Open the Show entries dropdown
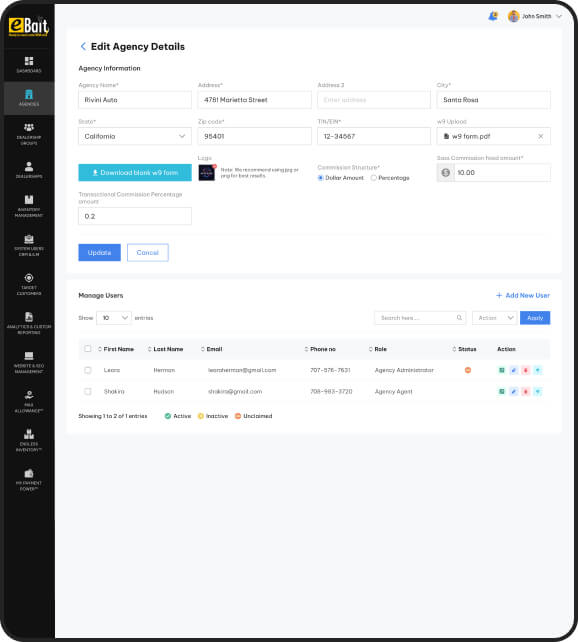The width and height of the screenshot is (578, 642). click(114, 318)
